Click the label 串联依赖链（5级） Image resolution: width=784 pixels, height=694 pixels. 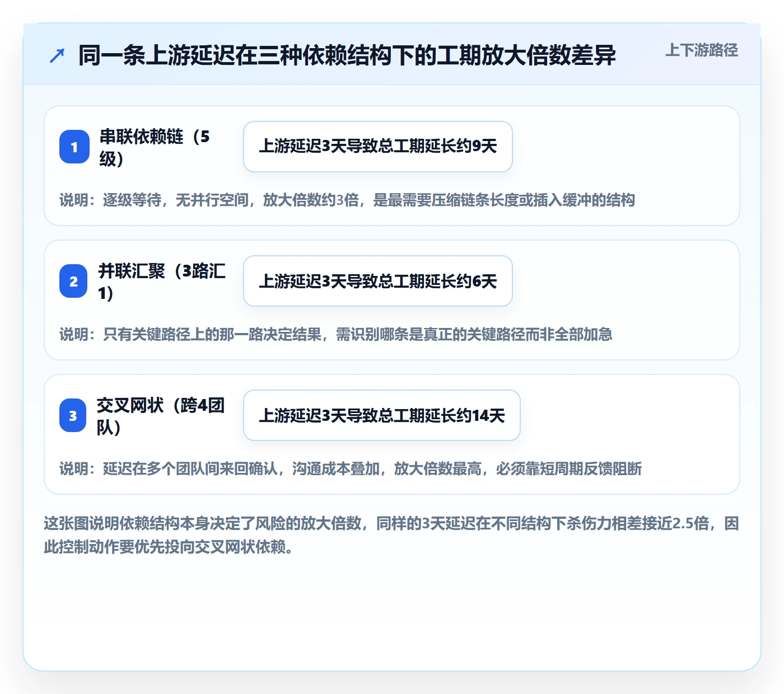pyautogui.click(x=155, y=147)
